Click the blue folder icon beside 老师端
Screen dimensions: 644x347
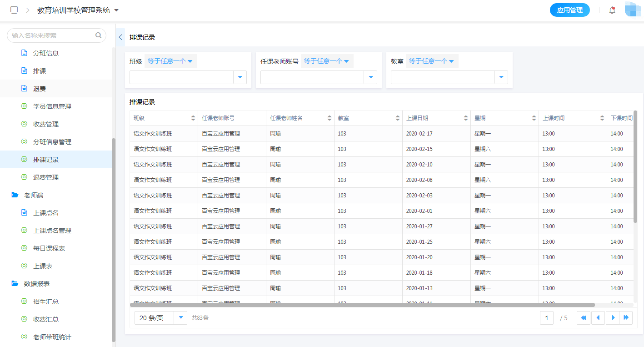coord(14,195)
